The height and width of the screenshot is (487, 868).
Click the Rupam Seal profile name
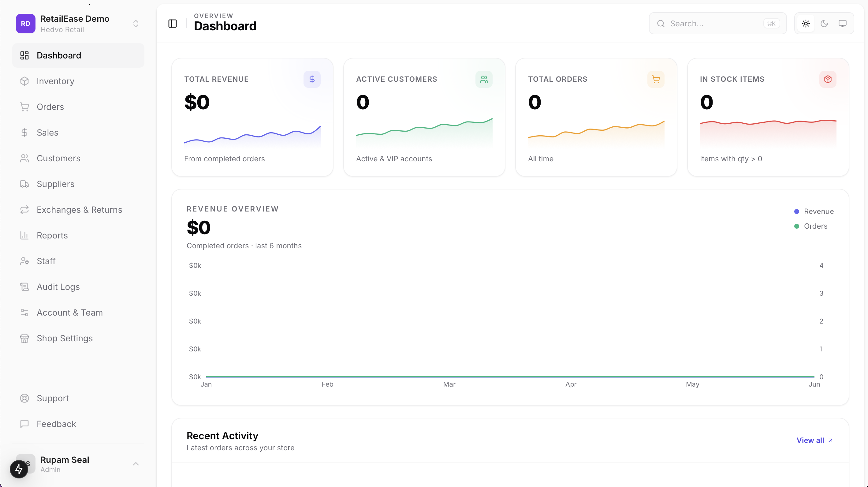click(x=65, y=460)
